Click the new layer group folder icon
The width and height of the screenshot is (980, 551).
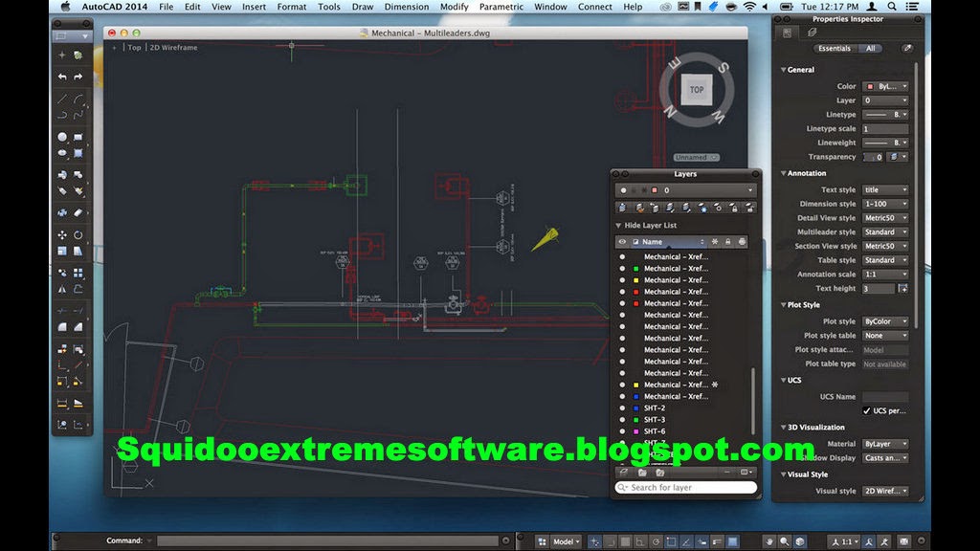(x=642, y=473)
